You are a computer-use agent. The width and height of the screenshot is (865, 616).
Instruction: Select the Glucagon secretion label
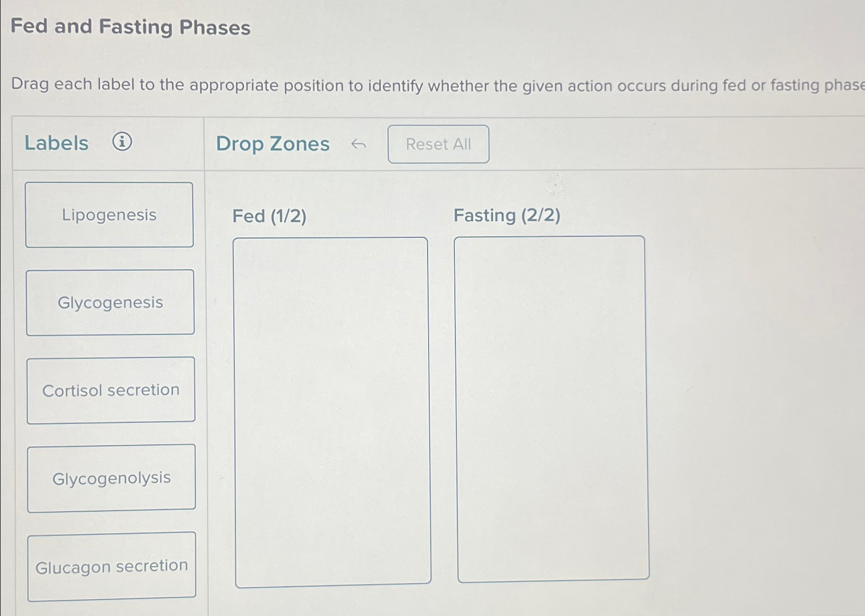tap(113, 566)
